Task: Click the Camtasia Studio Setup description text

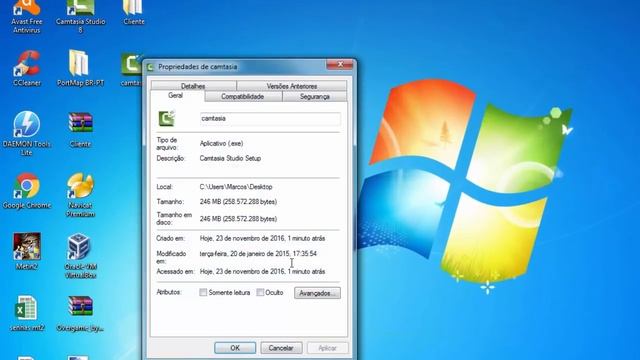Action: click(230, 158)
